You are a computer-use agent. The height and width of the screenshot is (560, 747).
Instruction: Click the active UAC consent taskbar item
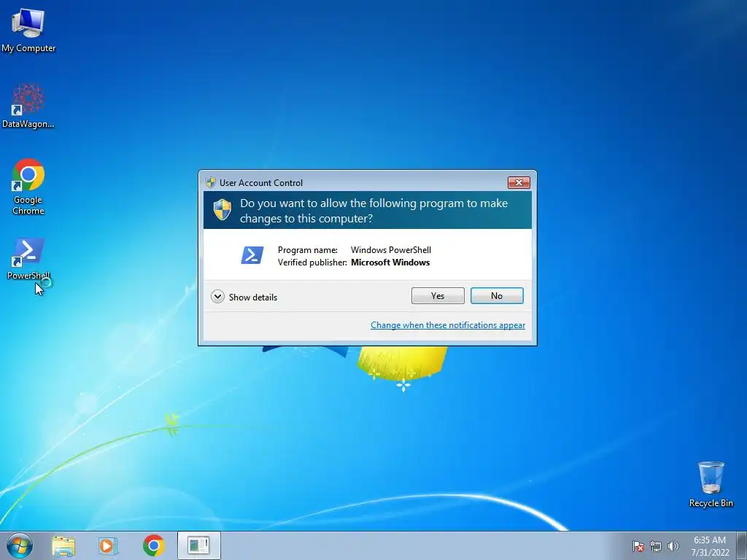pos(198,545)
